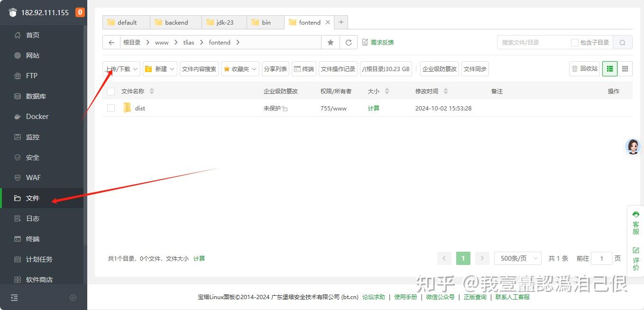Open the 500条/页 page size dropdown
The height and width of the screenshot is (310, 644).
517,258
